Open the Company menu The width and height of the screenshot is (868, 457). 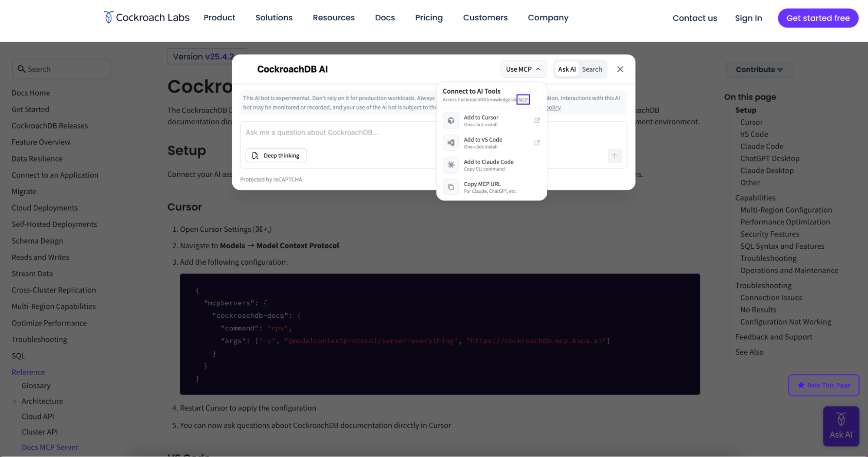tap(548, 18)
